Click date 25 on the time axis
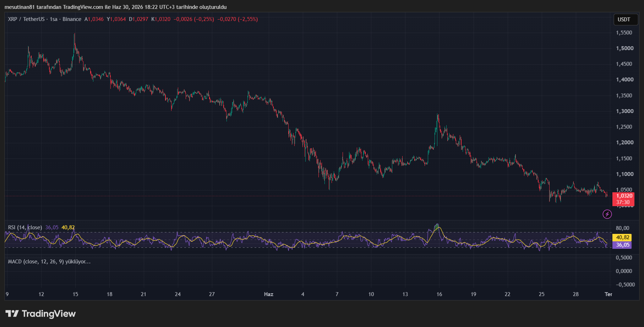Image resolution: width=644 pixels, height=327 pixels. (x=541, y=294)
